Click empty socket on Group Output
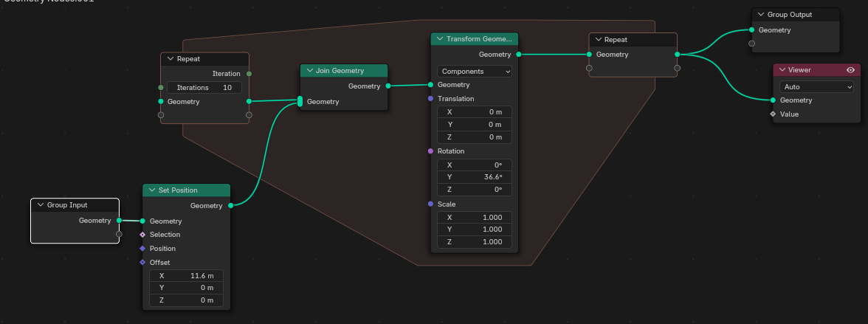The height and width of the screenshot is (324, 868). pos(751,44)
